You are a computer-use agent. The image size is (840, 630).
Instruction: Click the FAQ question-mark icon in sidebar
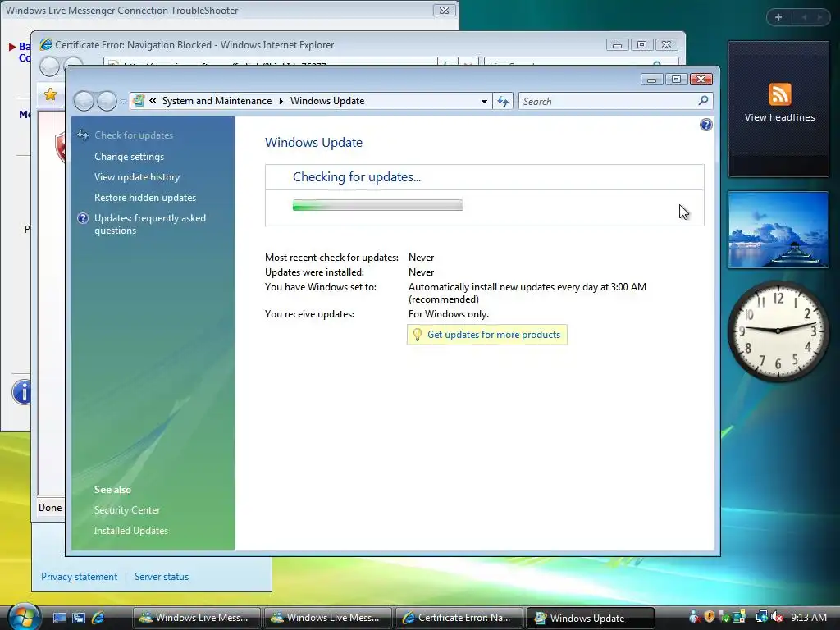(x=83, y=218)
